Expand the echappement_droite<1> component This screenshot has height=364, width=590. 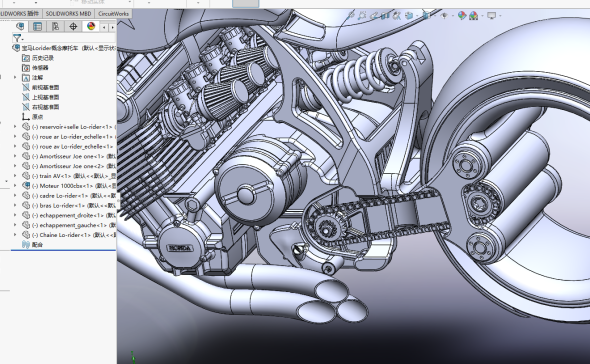point(15,215)
